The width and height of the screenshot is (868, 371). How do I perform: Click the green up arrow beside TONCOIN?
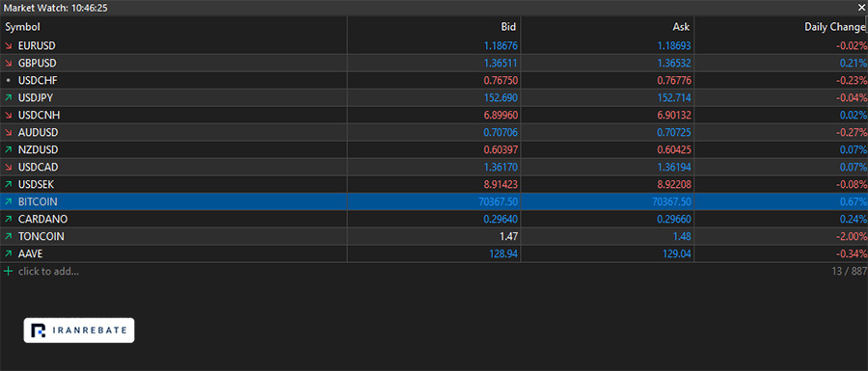[x=9, y=237]
